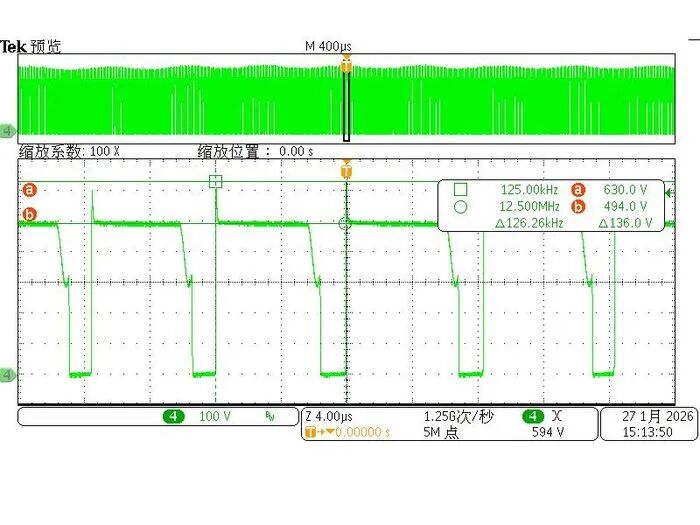Click the orange trigger T marker in the overview

tap(346, 65)
